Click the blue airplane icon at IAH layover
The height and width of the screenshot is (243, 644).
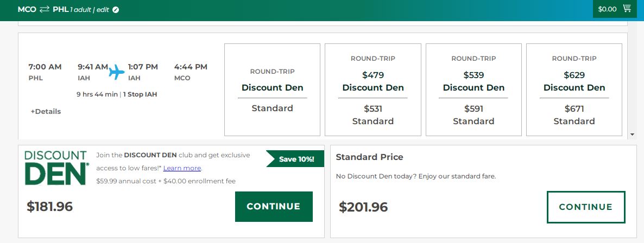pos(117,72)
